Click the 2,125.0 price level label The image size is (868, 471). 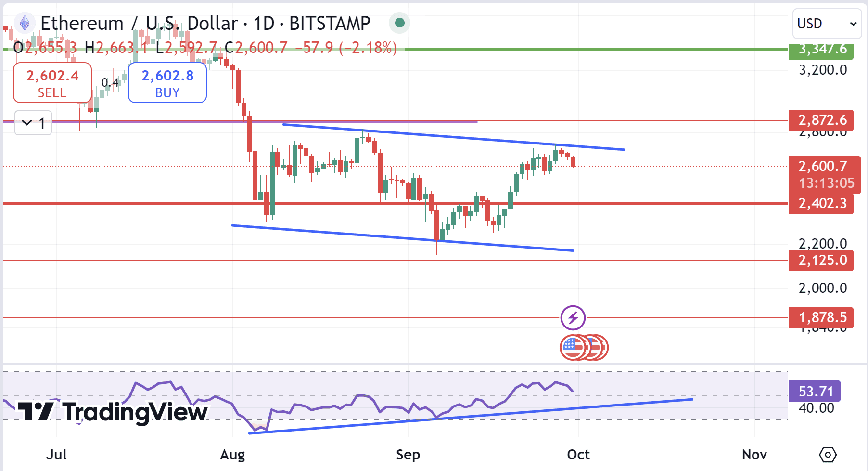821,261
